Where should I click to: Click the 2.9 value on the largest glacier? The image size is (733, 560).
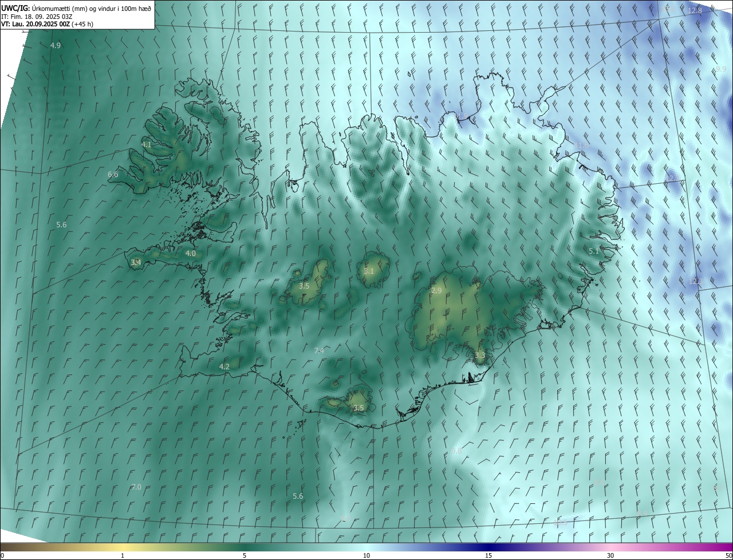click(436, 291)
